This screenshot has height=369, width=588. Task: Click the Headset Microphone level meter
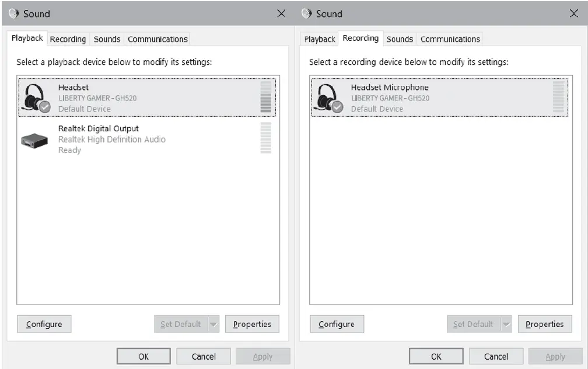click(558, 97)
